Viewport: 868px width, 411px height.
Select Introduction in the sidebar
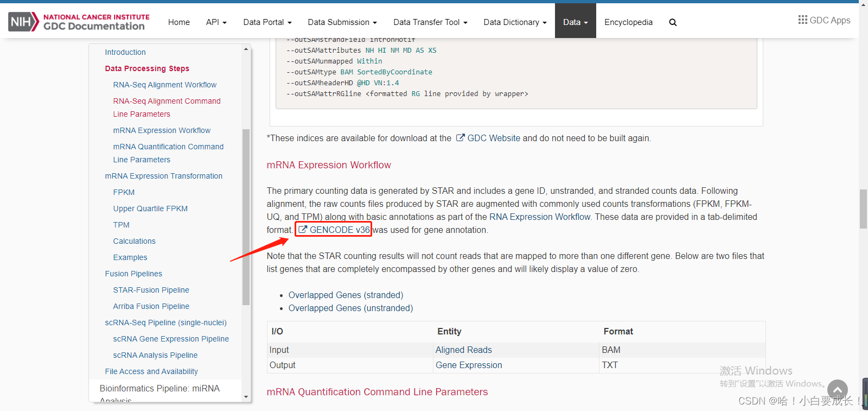[x=125, y=52]
